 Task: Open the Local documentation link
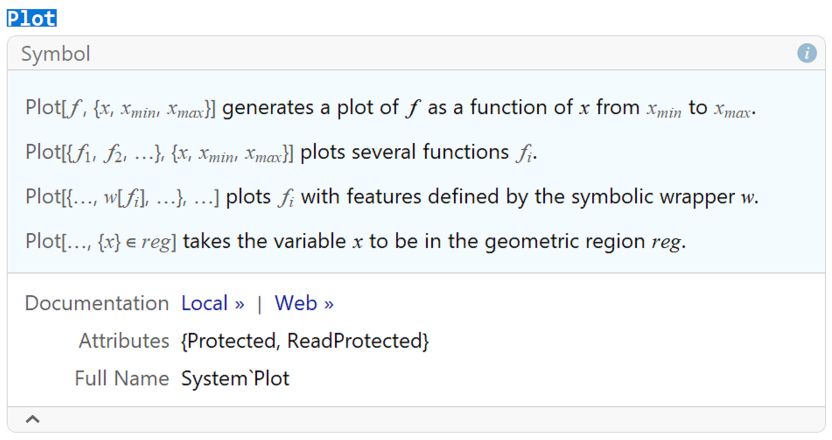tap(212, 303)
